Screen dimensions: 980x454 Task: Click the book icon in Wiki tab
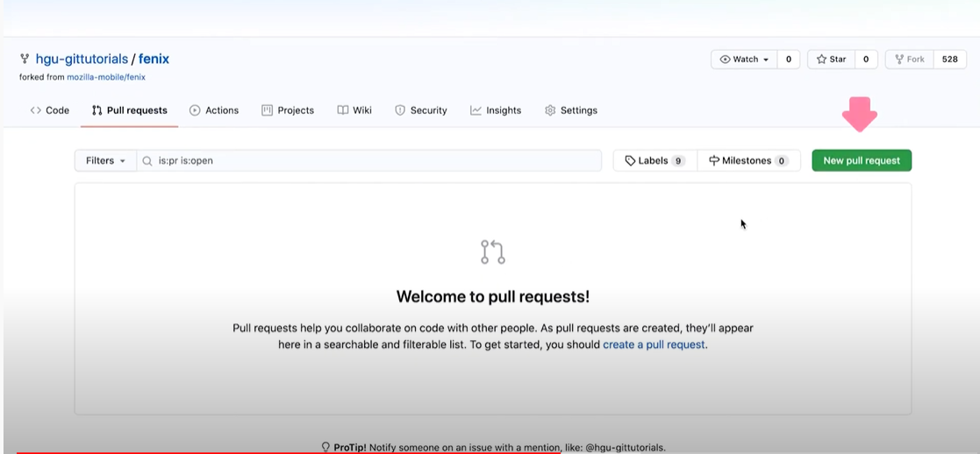[x=342, y=110]
